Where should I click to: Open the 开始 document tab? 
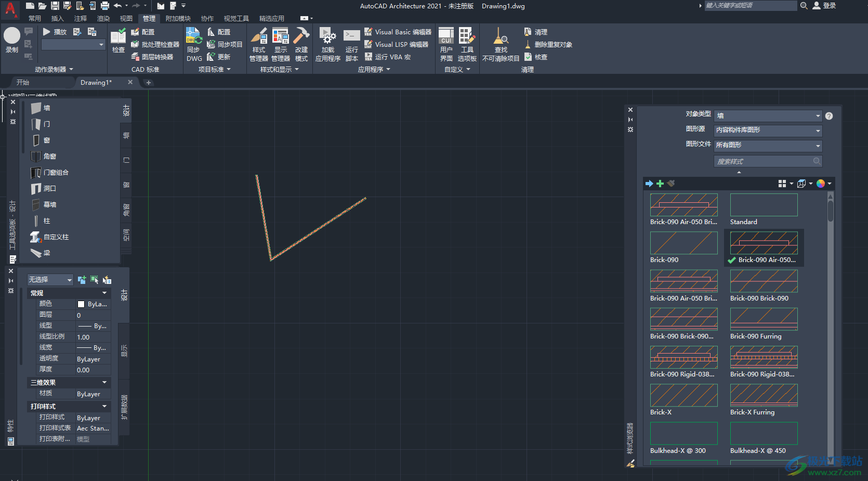click(23, 82)
